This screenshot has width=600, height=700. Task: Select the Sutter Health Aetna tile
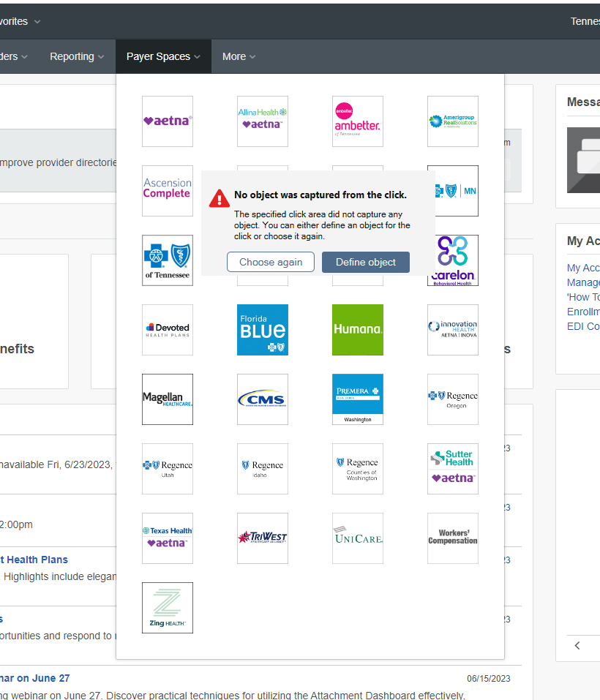click(453, 469)
